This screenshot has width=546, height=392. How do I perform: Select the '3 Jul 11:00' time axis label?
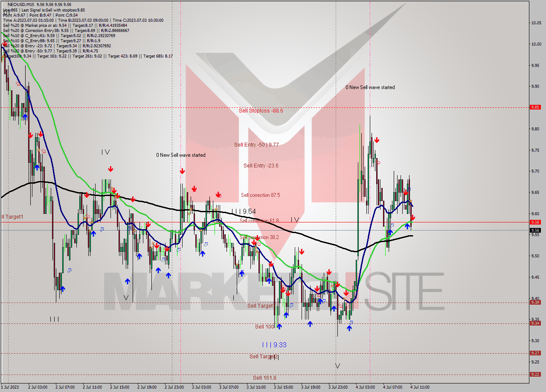pyautogui.click(x=256, y=387)
